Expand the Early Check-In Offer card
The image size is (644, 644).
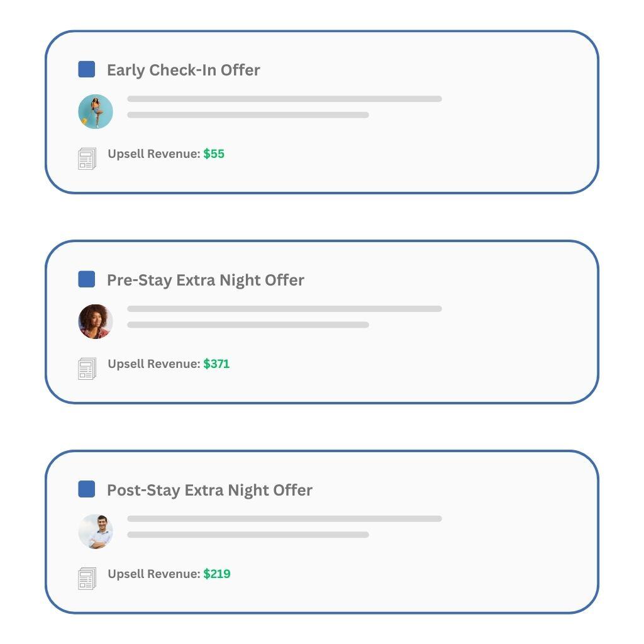[x=322, y=109]
